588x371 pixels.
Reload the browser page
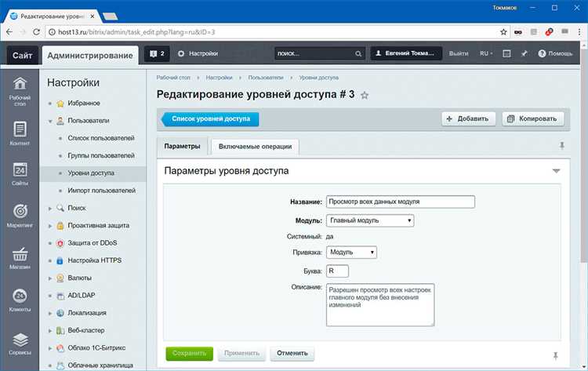click(x=36, y=32)
